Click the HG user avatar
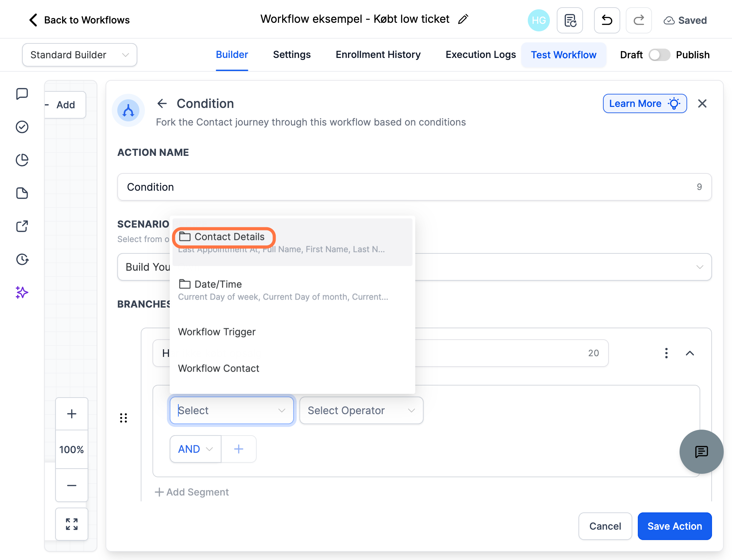This screenshot has height=560, width=732. 539,20
